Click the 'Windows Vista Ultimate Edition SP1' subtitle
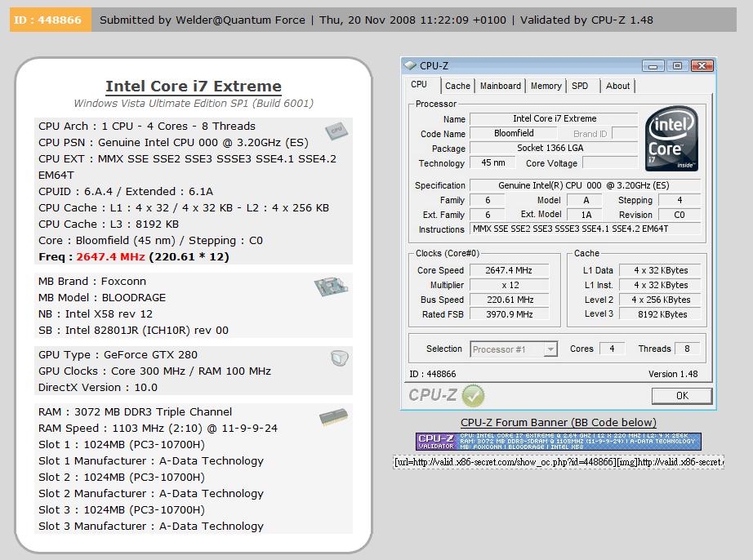This screenshot has height=560, width=753. (x=194, y=103)
